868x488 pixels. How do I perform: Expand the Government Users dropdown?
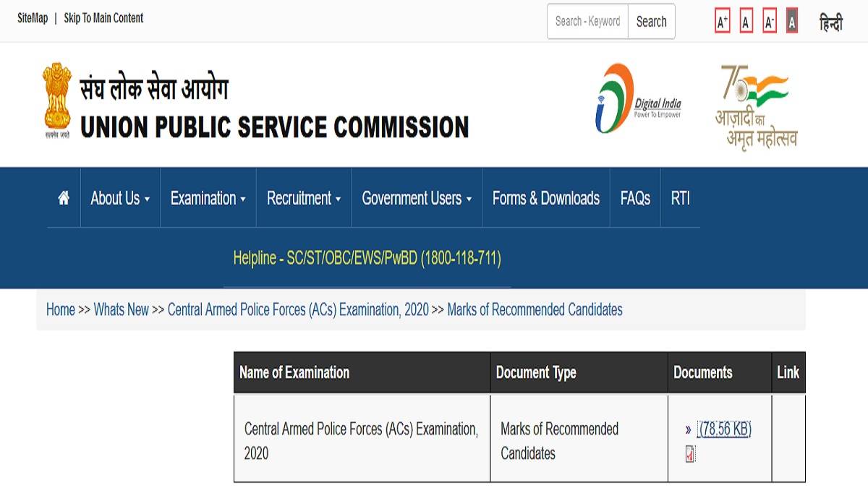416,197
